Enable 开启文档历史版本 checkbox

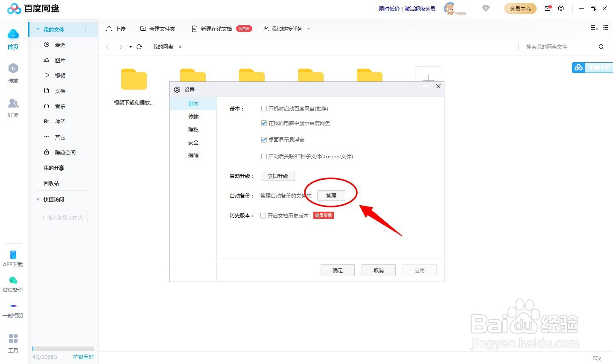[263, 216]
